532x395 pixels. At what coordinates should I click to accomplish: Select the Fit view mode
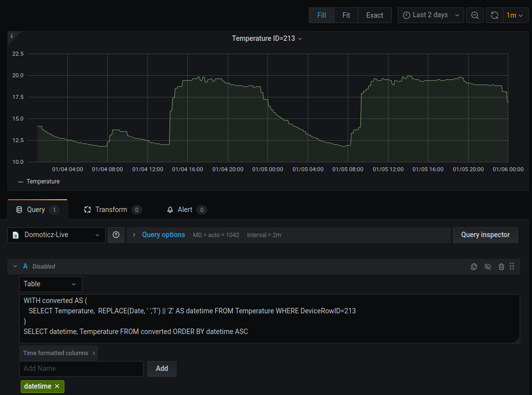[346, 15]
